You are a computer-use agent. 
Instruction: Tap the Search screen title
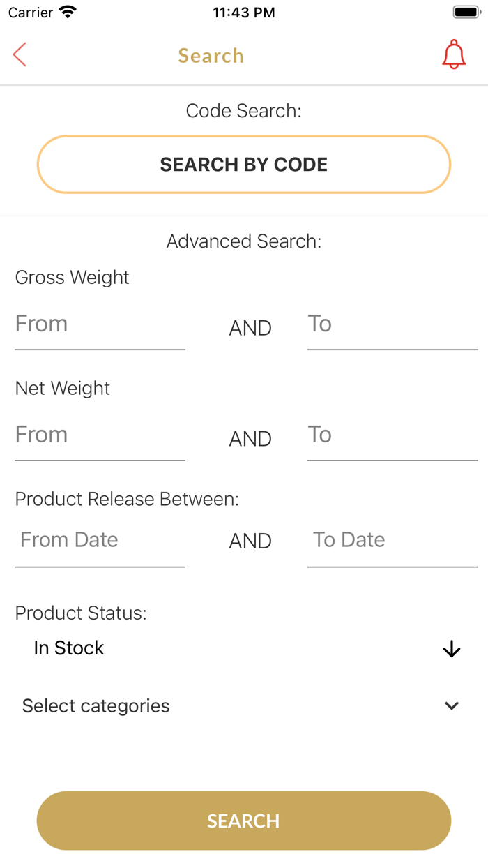tap(211, 56)
